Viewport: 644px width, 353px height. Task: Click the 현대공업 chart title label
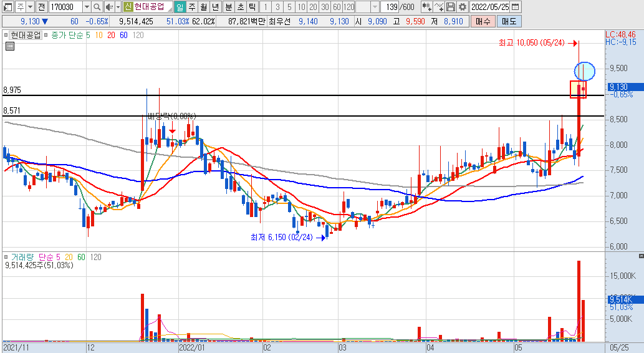[26, 36]
